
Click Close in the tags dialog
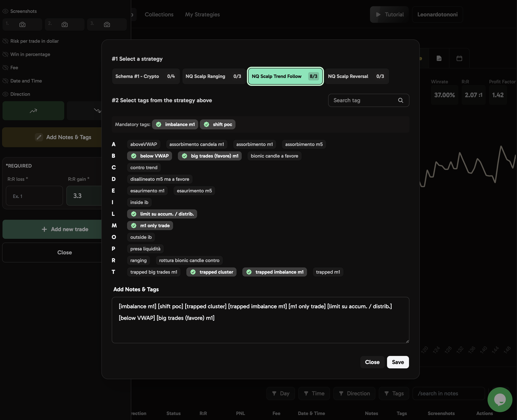(x=372, y=362)
